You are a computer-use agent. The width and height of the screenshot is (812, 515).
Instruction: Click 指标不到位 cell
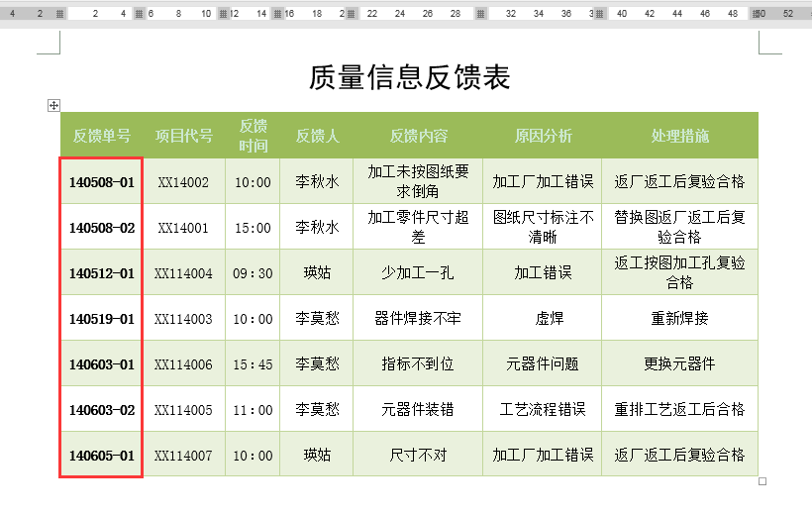(418, 363)
